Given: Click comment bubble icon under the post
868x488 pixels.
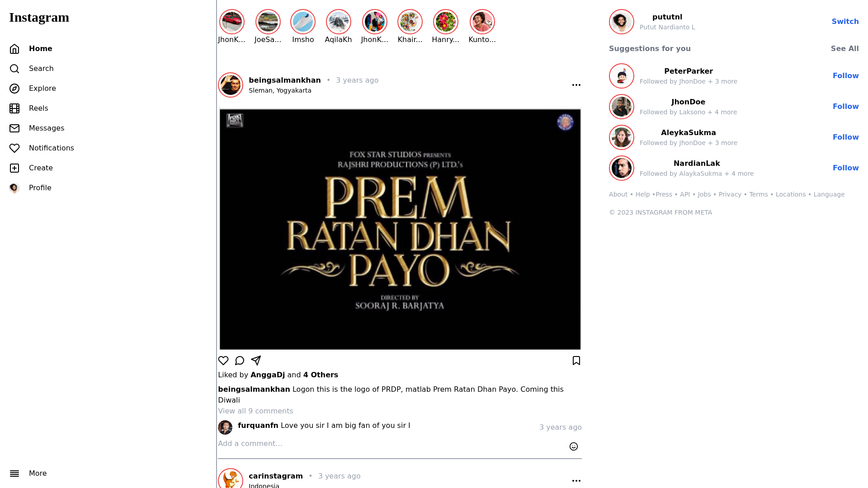Looking at the screenshot, I should (240, 361).
